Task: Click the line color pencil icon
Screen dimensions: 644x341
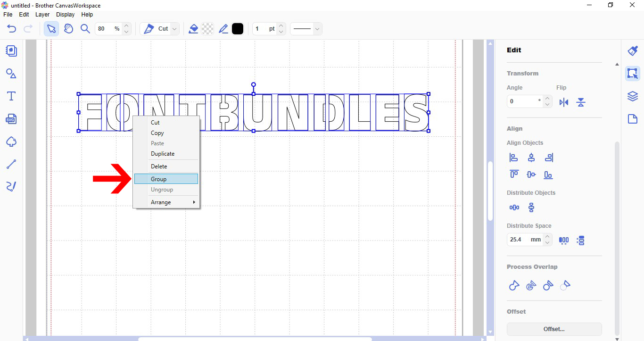Action: 223,29
